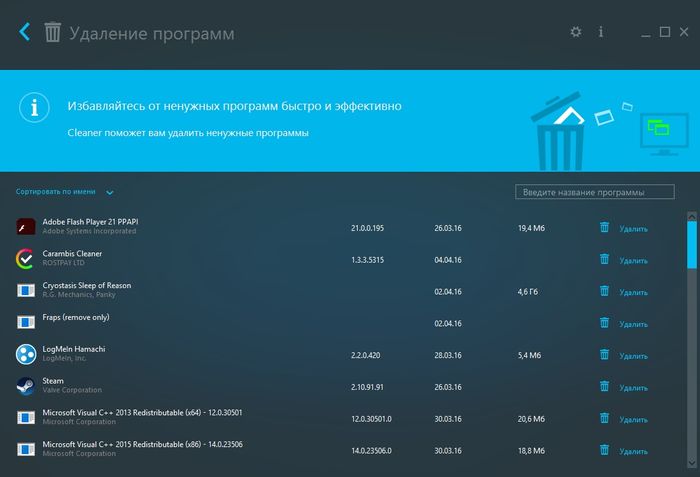Click the trash icon in the Carambis Cleaner row

click(x=604, y=259)
